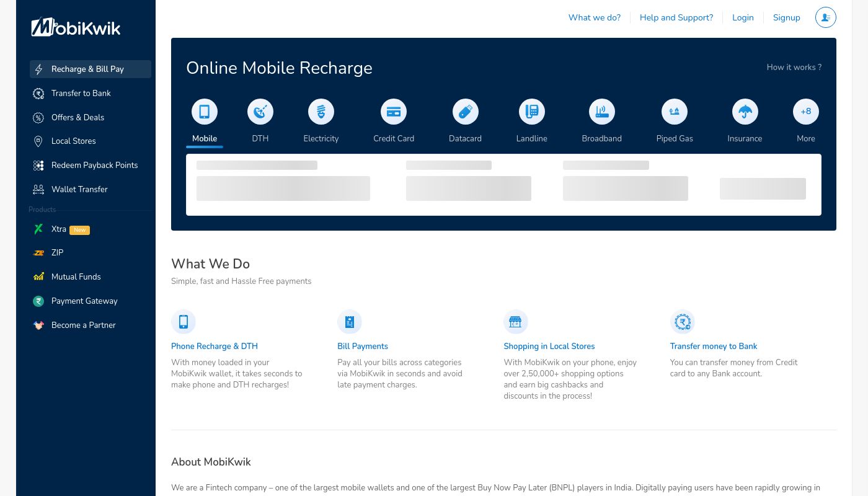Expand the +8 More categories button

(x=806, y=112)
